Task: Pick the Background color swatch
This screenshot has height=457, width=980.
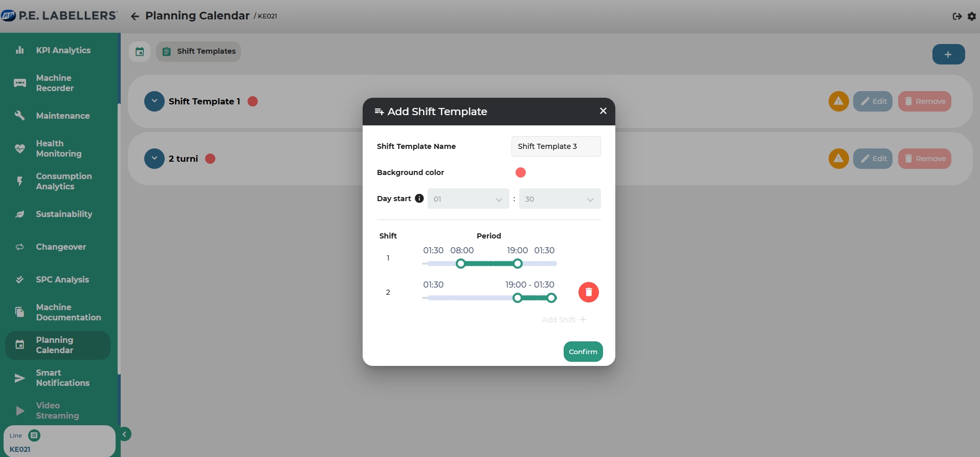Action: [521, 172]
